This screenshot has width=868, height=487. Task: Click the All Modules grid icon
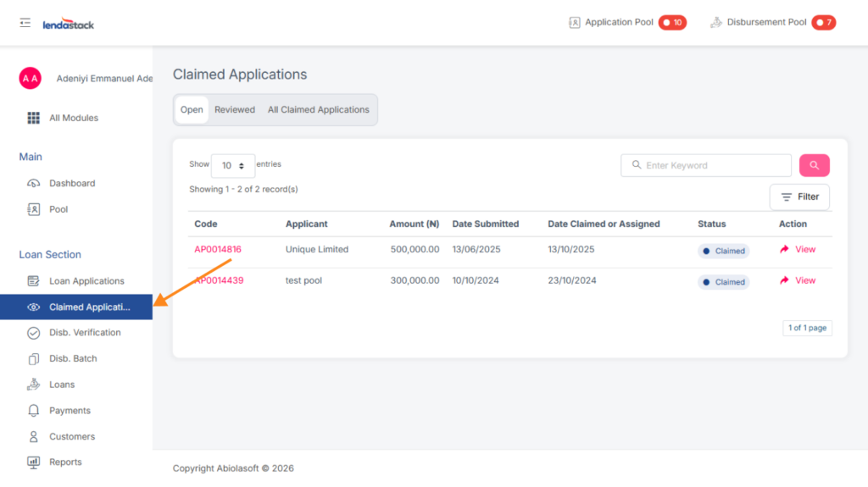tap(34, 118)
